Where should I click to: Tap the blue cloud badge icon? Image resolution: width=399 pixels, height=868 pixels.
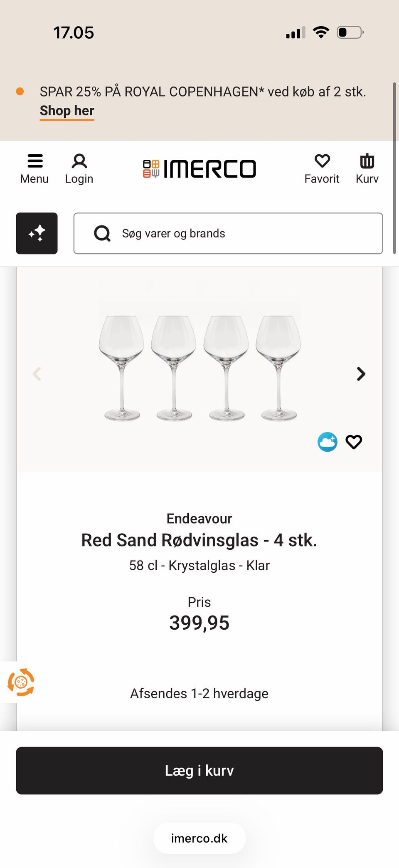point(328,442)
